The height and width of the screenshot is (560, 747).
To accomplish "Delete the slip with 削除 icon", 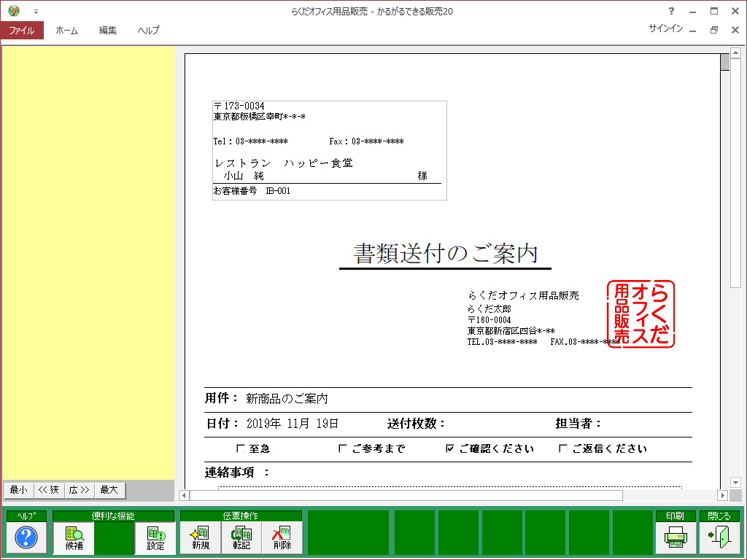I will click(282, 538).
